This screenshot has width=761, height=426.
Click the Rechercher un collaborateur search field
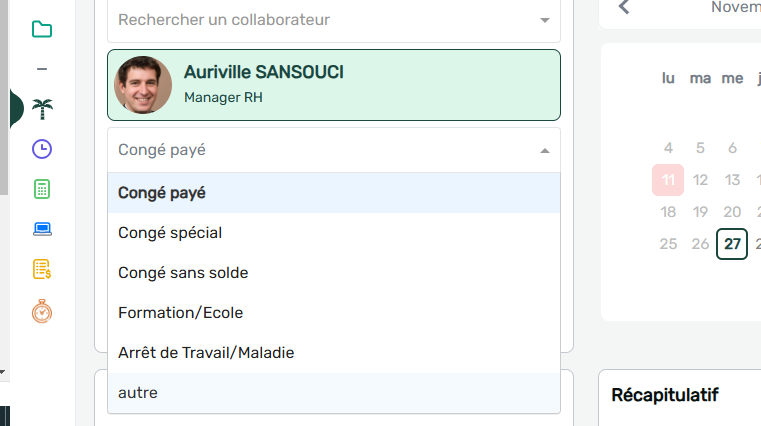[x=320, y=20]
